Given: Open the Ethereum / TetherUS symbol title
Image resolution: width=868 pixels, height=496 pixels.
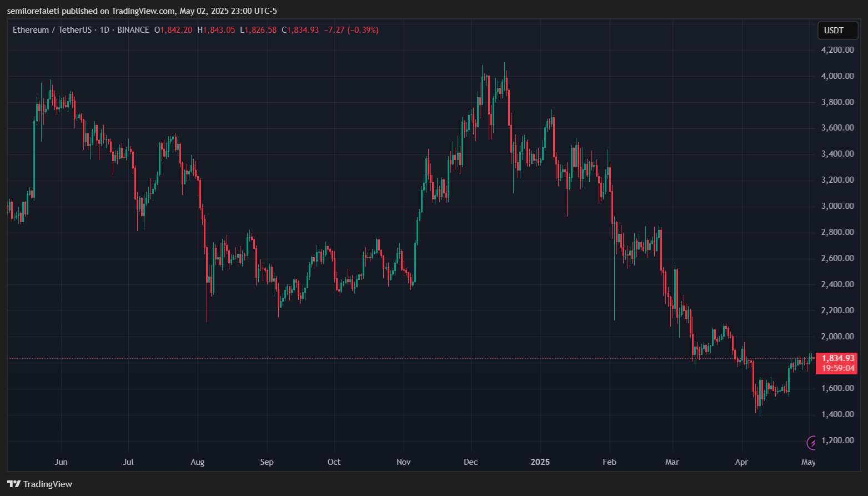Looking at the screenshot, I should (x=53, y=30).
